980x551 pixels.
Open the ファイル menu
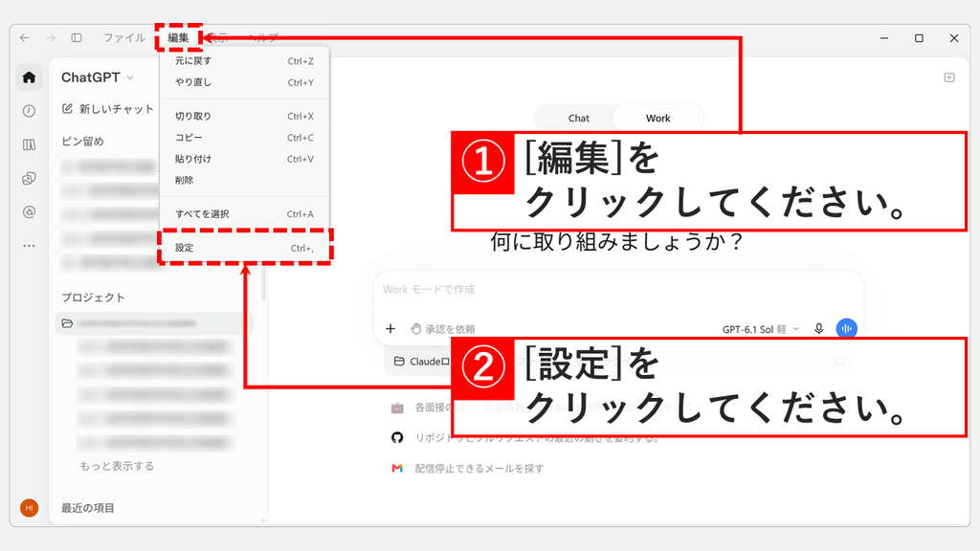pyautogui.click(x=123, y=38)
